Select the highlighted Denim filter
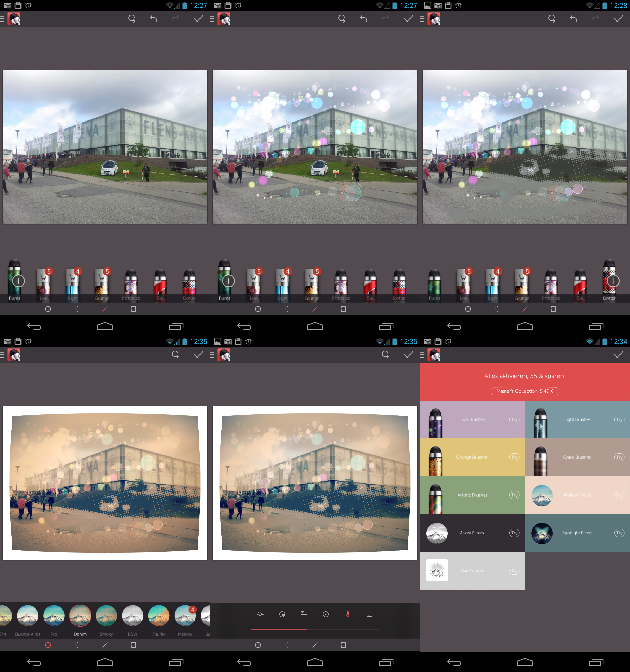 80,616
